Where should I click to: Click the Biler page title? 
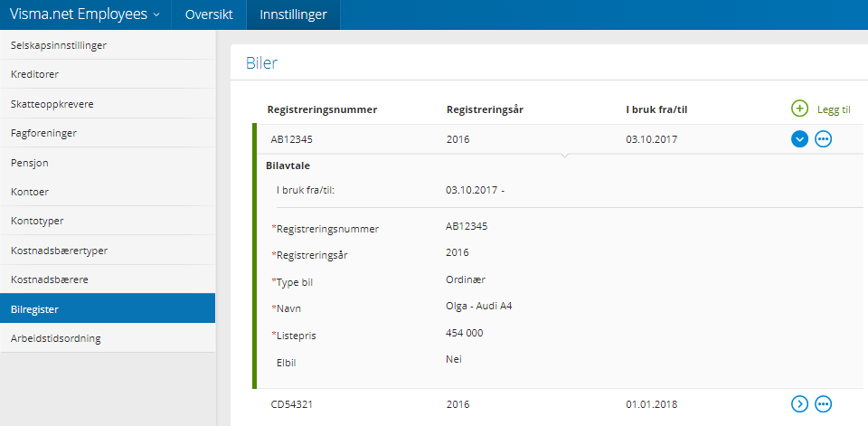click(262, 63)
